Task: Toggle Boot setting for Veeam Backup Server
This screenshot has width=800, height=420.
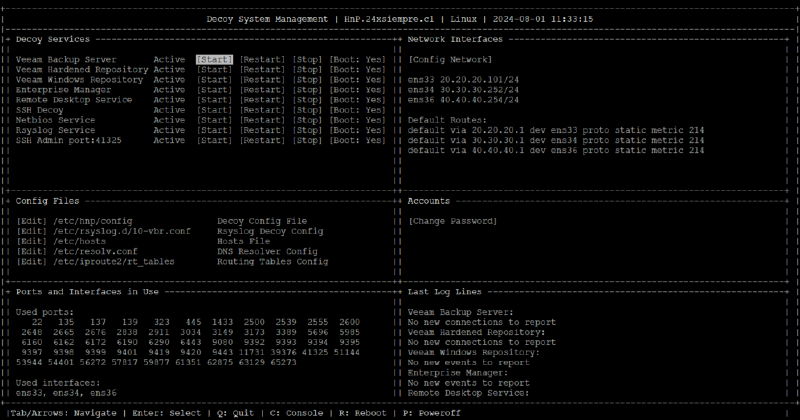Action: coord(357,60)
